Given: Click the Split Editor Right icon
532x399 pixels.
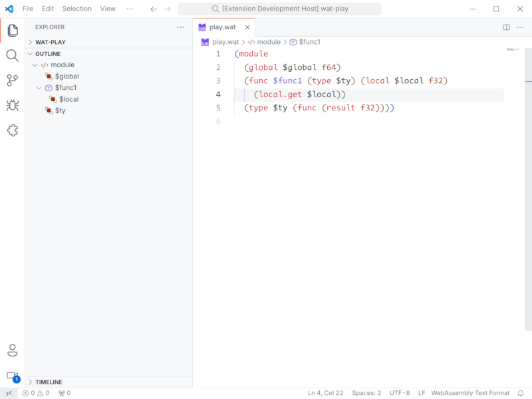Looking at the screenshot, I should [x=506, y=27].
